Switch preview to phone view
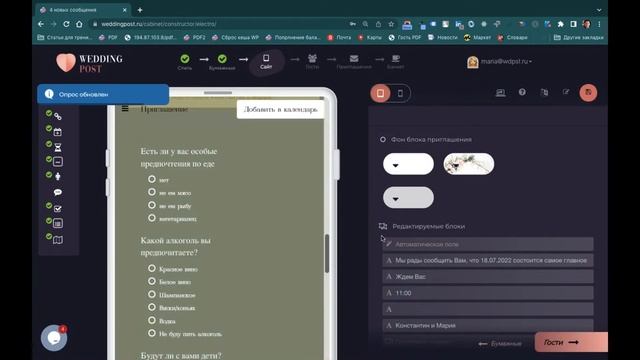This screenshot has height=360, width=640. [400, 93]
